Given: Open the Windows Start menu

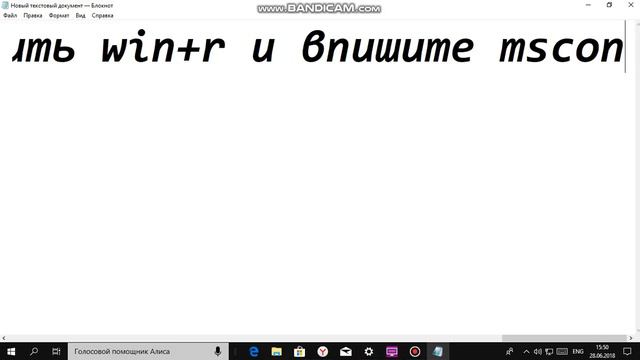Looking at the screenshot, I should pos(11,351).
